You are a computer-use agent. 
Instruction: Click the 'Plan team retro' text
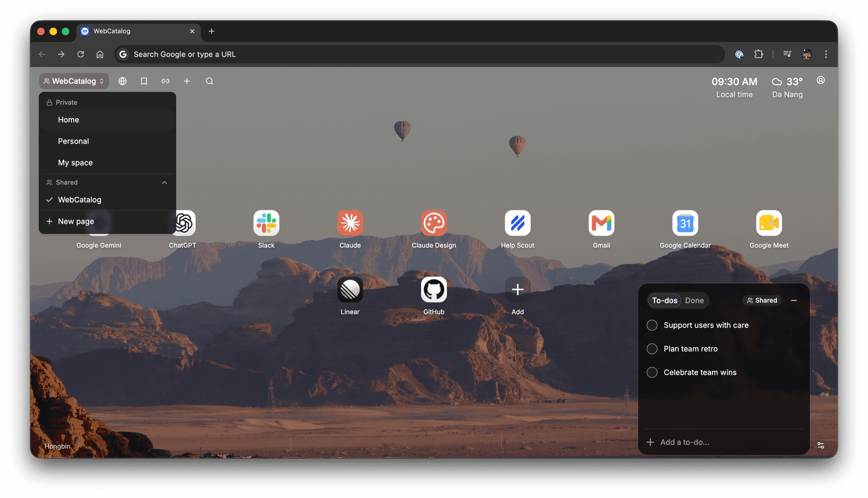click(690, 348)
